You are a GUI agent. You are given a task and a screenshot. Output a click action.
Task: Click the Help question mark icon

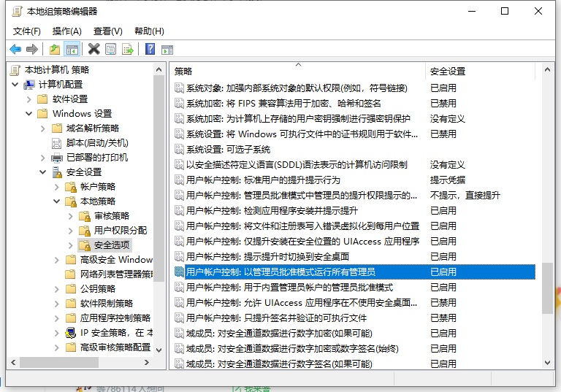tap(150, 49)
